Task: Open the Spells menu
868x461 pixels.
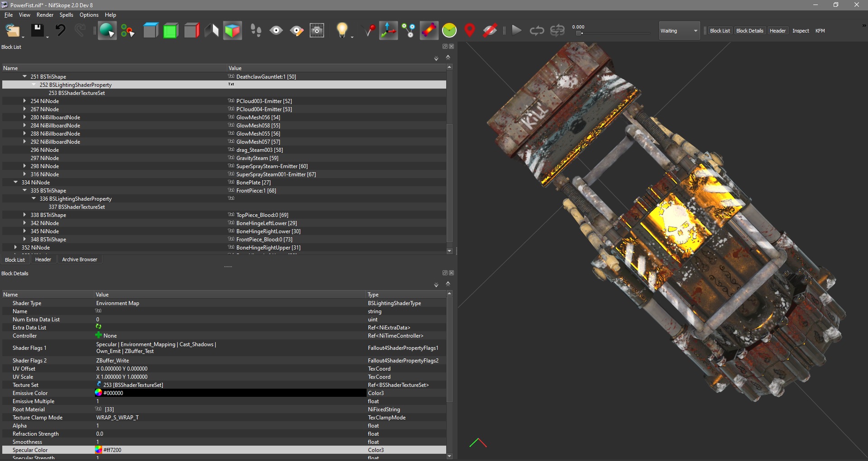Action: click(66, 15)
